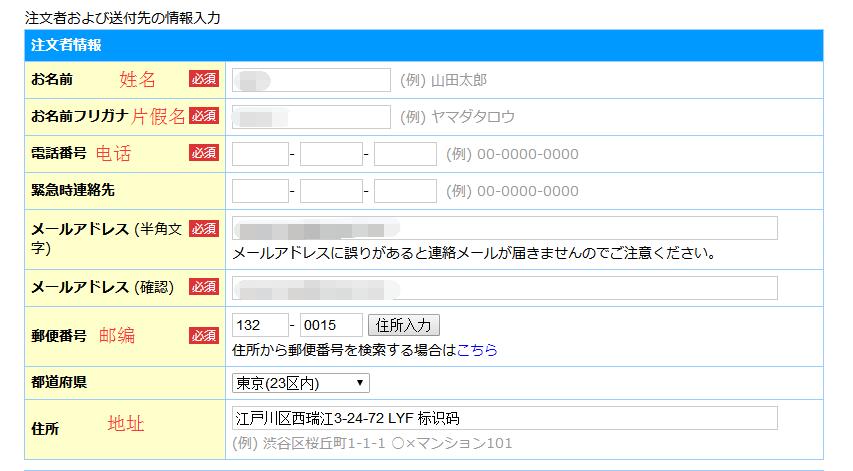This screenshot has width=853, height=471.
Task: Focus the メールアドレス (確認) confirmation field
Action: tap(504, 288)
